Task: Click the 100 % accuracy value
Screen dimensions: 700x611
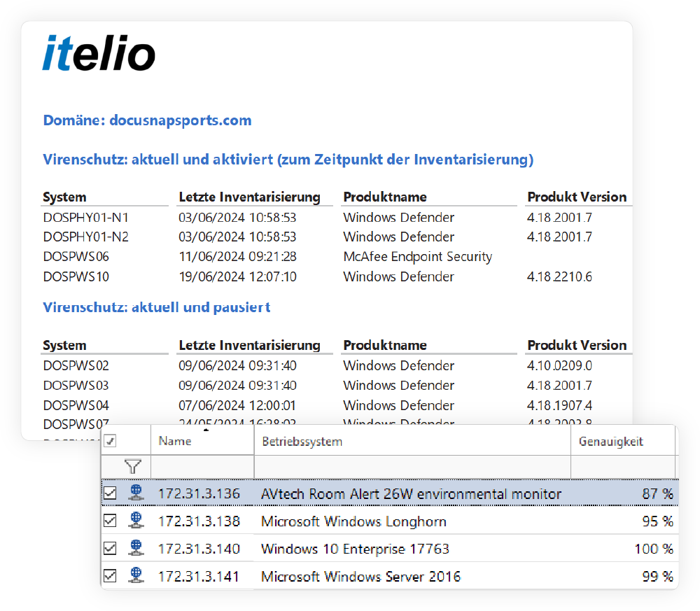Action: tap(654, 549)
